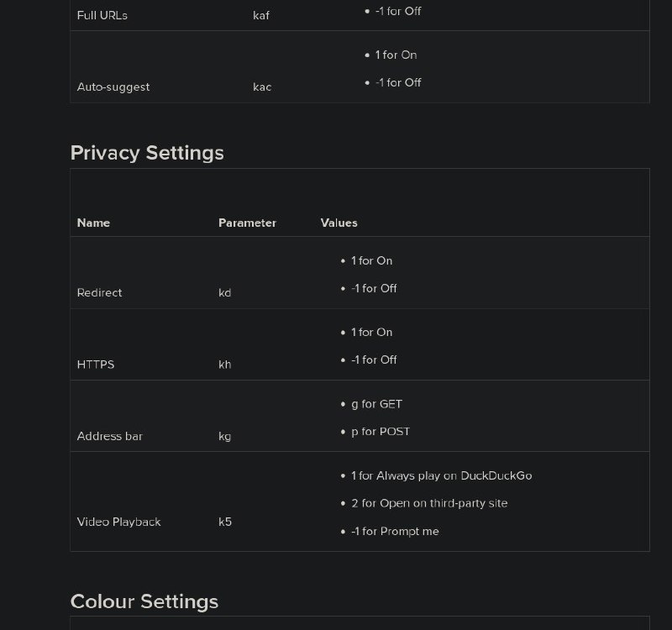Select the kaf parameter for Full URLs
This screenshot has width=672, height=630.
[x=261, y=15]
